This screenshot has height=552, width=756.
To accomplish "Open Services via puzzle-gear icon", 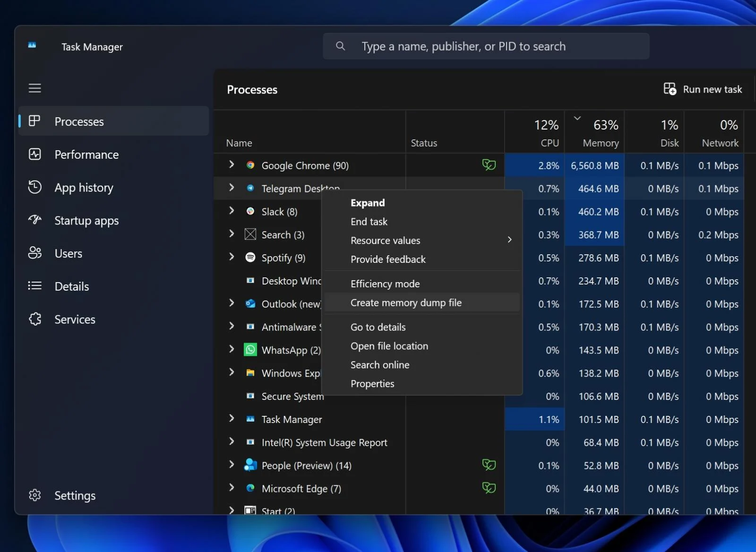I will click(x=34, y=319).
